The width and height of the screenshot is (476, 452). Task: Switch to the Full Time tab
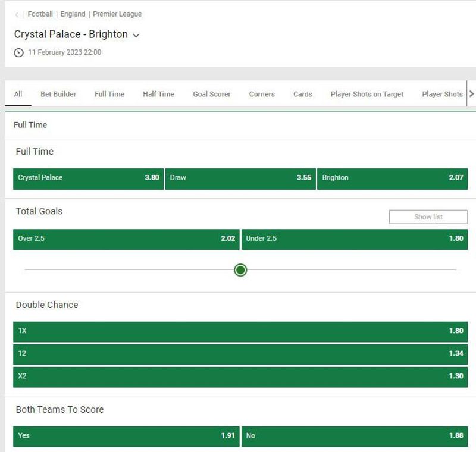[109, 94]
